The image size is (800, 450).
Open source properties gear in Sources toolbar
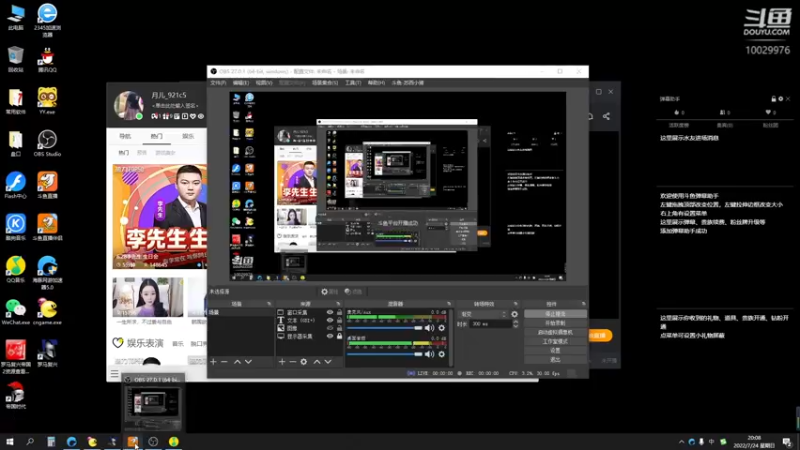[304, 362]
